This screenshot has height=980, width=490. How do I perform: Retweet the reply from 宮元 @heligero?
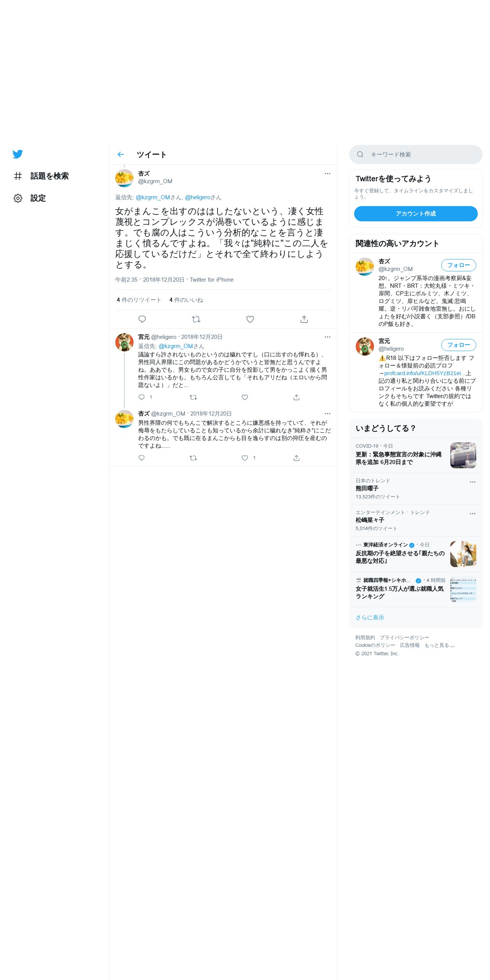(193, 397)
